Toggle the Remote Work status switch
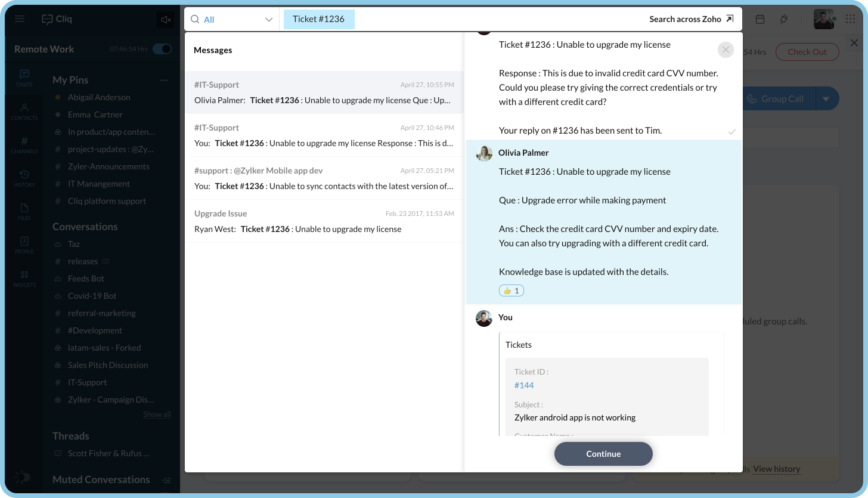 pyautogui.click(x=162, y=49)
